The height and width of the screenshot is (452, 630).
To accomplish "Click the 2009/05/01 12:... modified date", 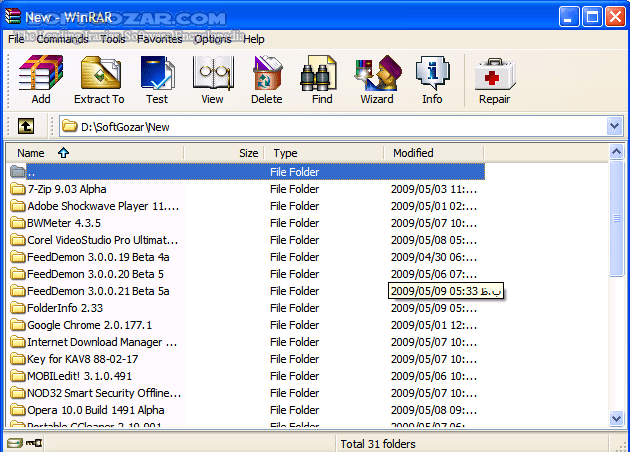I will 434,325.
